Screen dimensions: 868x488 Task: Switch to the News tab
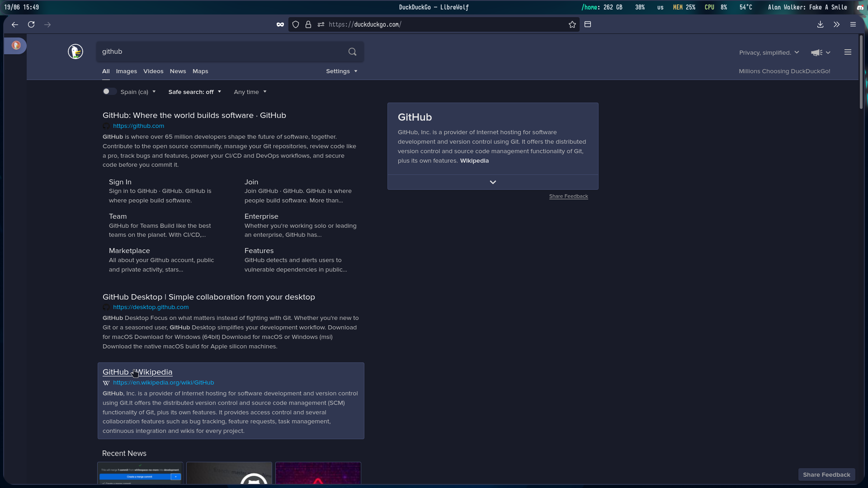point(178,71)
